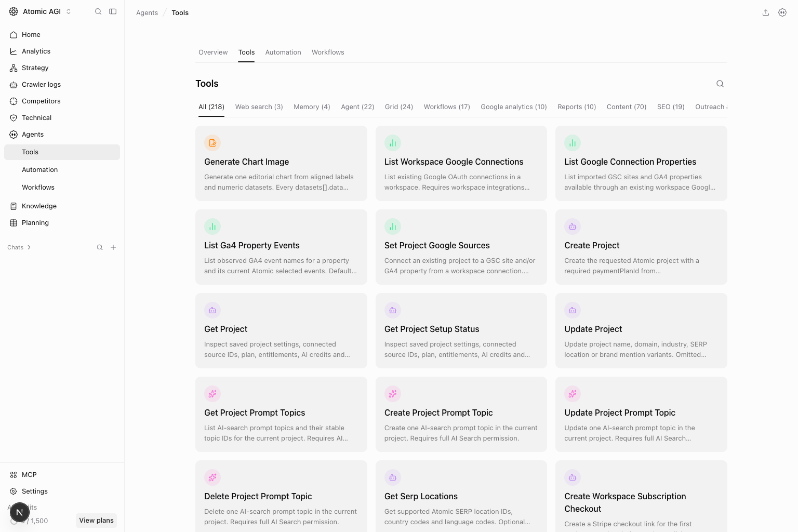Start a new chat with the plus icon

coord(113,247)
